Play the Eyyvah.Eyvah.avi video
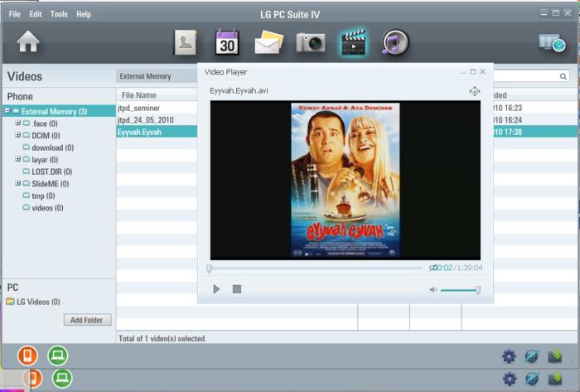Image resolution: width=580 pixels, height=392 pixels. 216,289
